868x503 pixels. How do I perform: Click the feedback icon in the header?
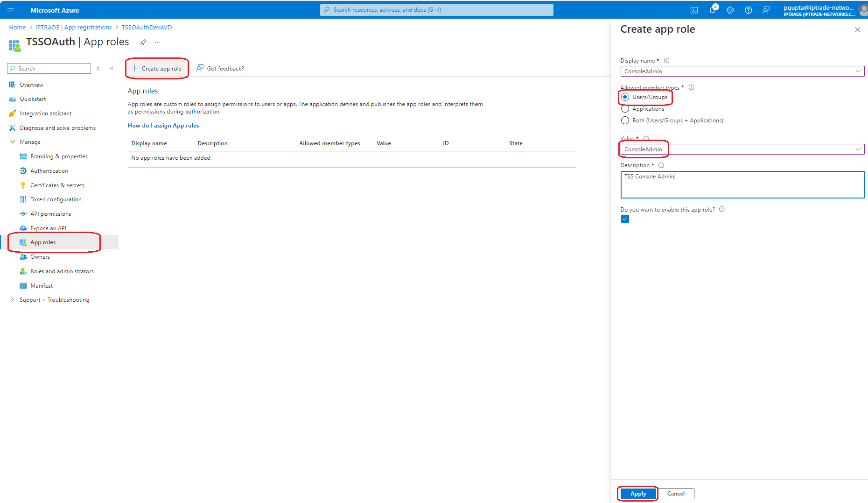click(x=766, y=10)
